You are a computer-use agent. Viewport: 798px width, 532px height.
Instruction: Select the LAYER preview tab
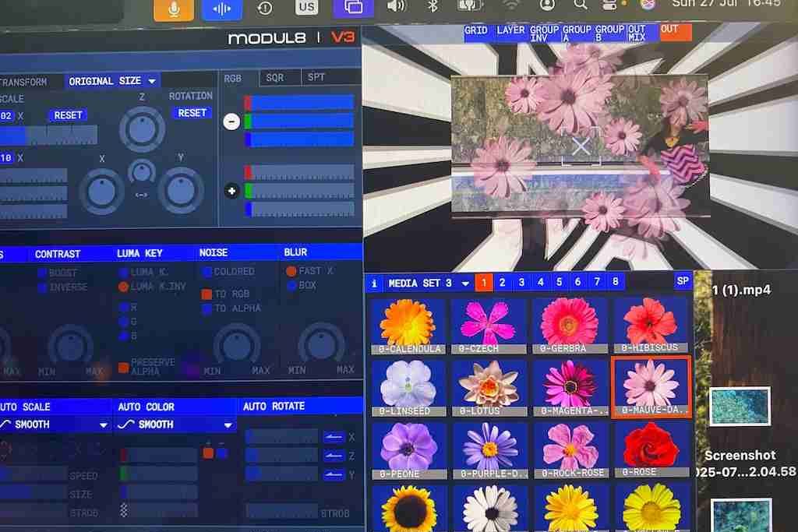click(x=510, y=30)
